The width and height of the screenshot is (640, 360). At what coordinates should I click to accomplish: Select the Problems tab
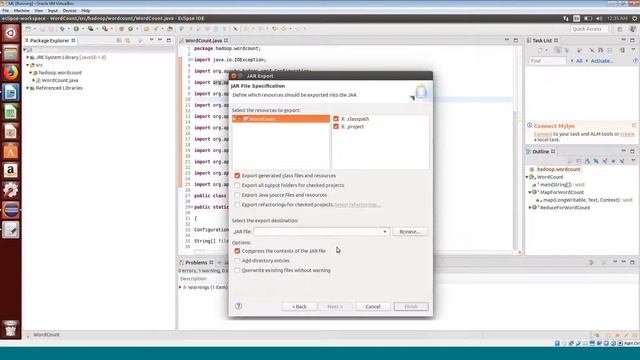[x=196, y=262]
